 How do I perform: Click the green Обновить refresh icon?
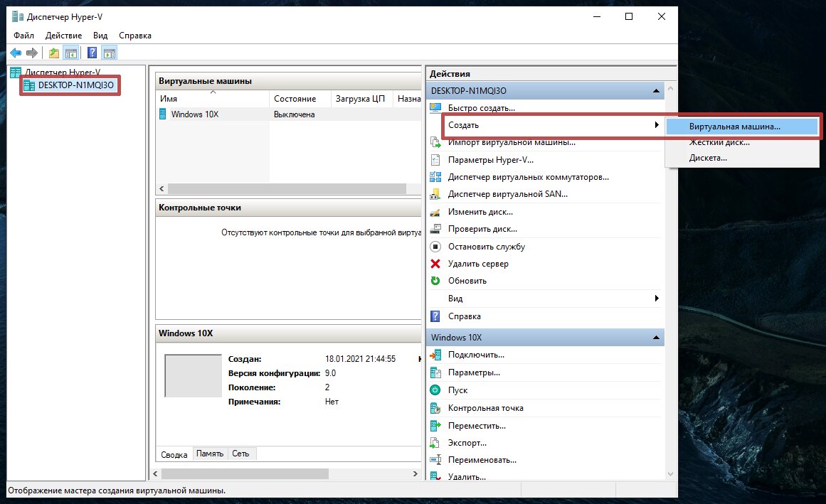click(x=435, y=280)
